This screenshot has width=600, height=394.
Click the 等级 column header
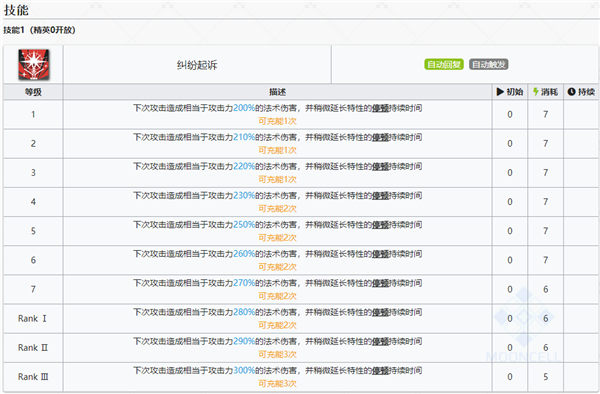[33, 92]
